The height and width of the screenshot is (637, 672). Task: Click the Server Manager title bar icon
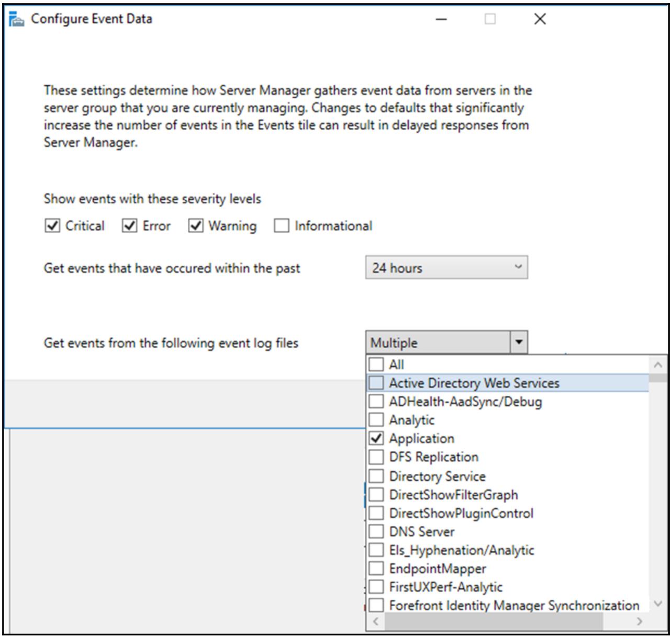coord(17,19)
